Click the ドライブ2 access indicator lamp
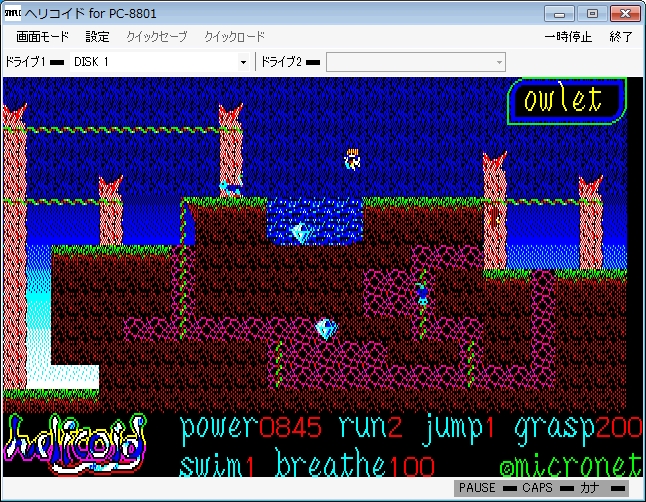Screen dimensions: 646x502 pos(313,62)
